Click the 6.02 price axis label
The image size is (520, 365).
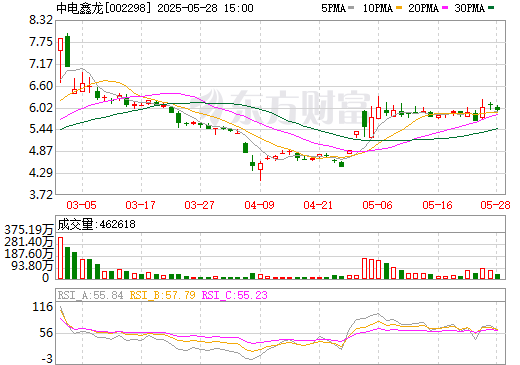pyautogui.click(x=41, y=108)
